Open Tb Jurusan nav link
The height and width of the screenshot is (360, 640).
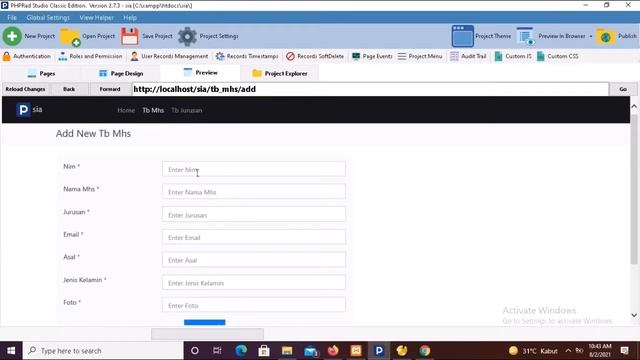[x=187, y=110]
